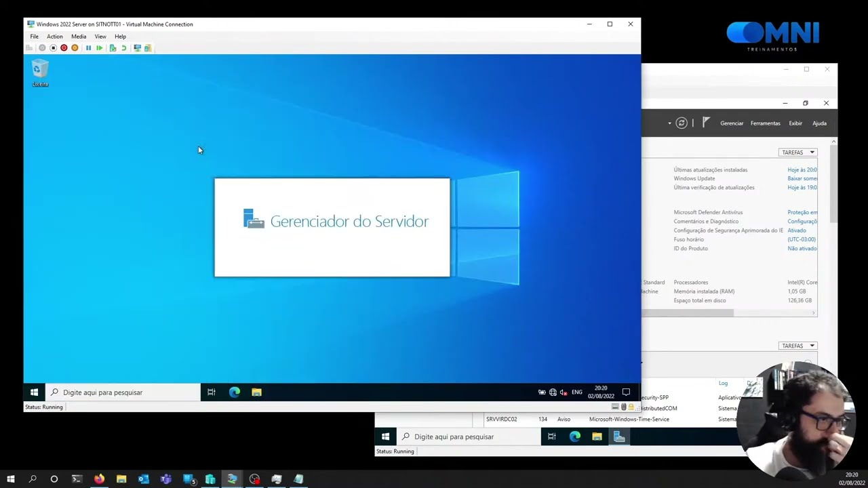Screen dimensions: 868x488
Task: Open dropdown arrow left of refresh icon
Action: (x=669, y=123)
